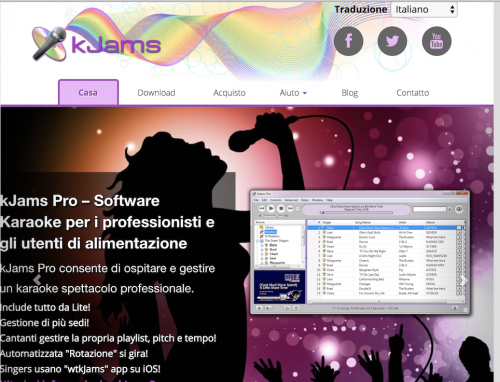
Task: Click play button in kJams Pro screenshot
Action: click(x=271, y=208)
